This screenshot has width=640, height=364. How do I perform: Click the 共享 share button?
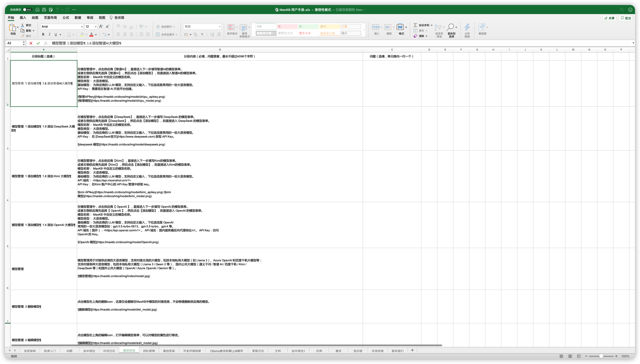[609, 18]
